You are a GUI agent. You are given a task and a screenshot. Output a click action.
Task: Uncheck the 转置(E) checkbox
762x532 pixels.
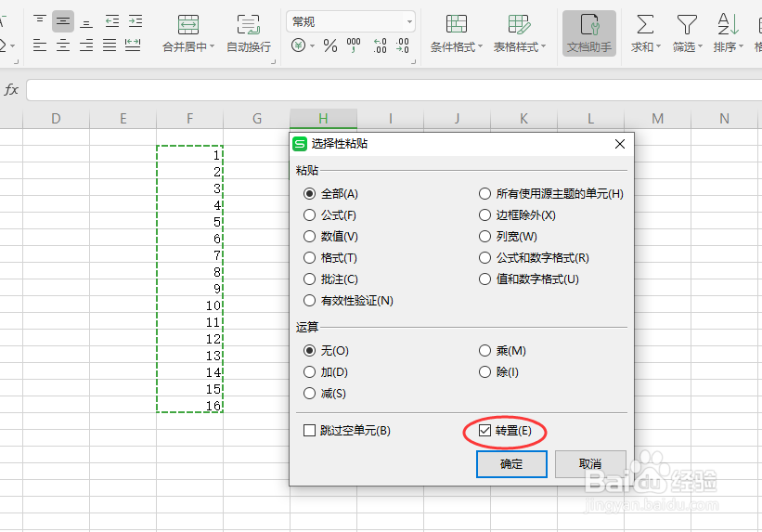[485, 431]
